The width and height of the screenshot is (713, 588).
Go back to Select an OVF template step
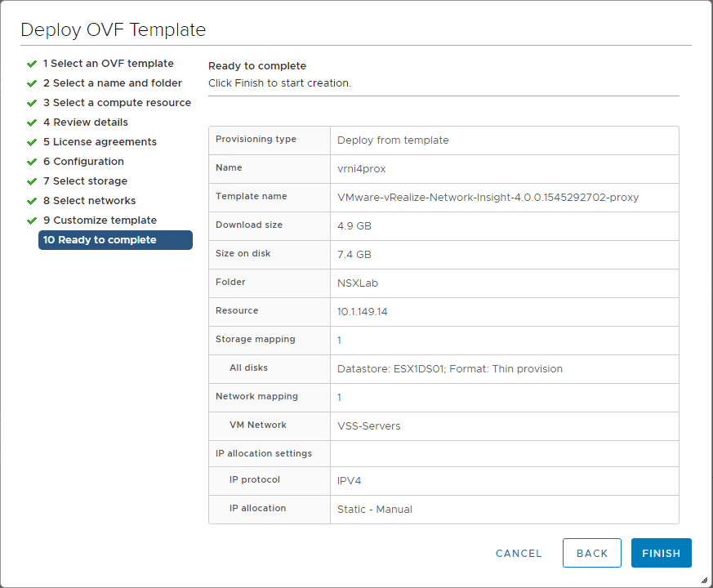point(109,63)
